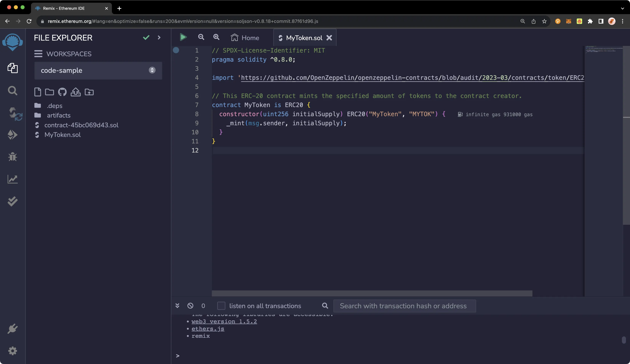Collapse the terminal with double chevron
The image size is (630, 364).
tap(177, 306)
